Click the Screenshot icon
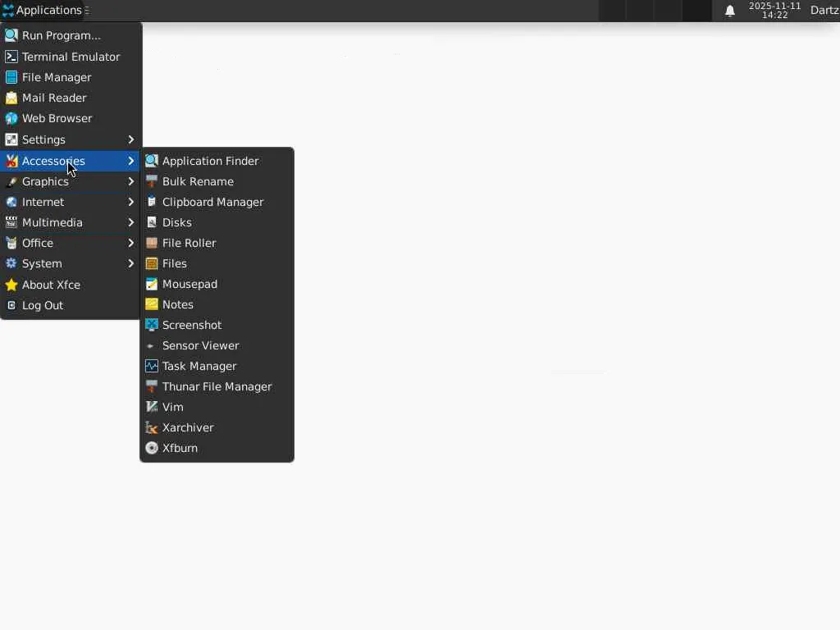The image size is (840, 630). [x=152, y=325]
